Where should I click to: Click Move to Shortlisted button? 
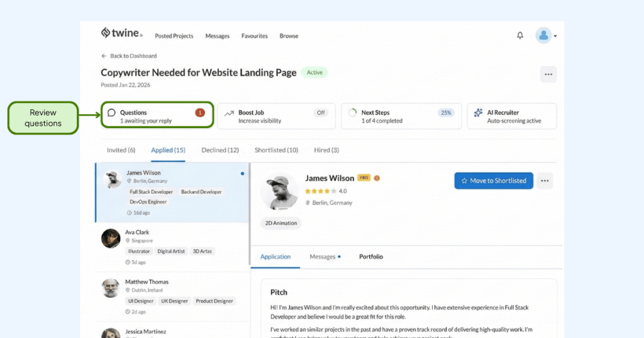coord(494,181)
